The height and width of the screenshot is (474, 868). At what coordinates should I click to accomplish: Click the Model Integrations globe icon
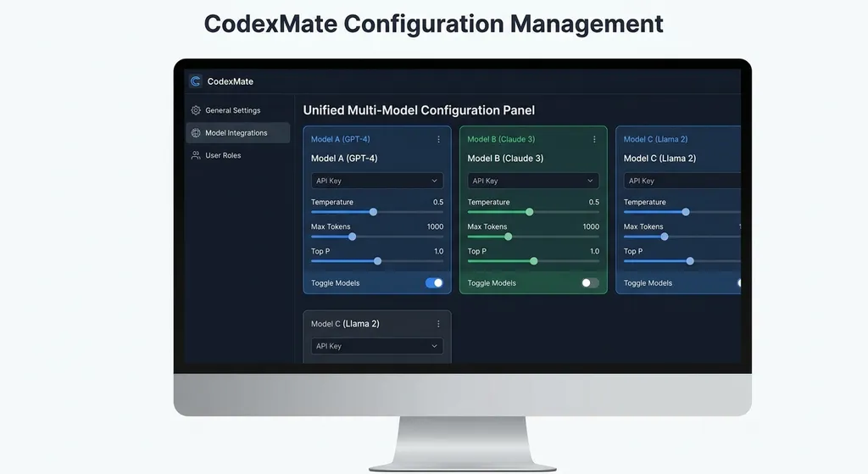(196, 133)
